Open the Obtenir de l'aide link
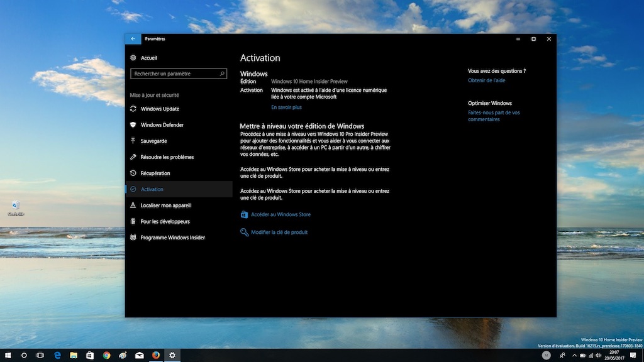Image resolution: width=644 pixels, height=362 pixels. (x=486, y=80)
